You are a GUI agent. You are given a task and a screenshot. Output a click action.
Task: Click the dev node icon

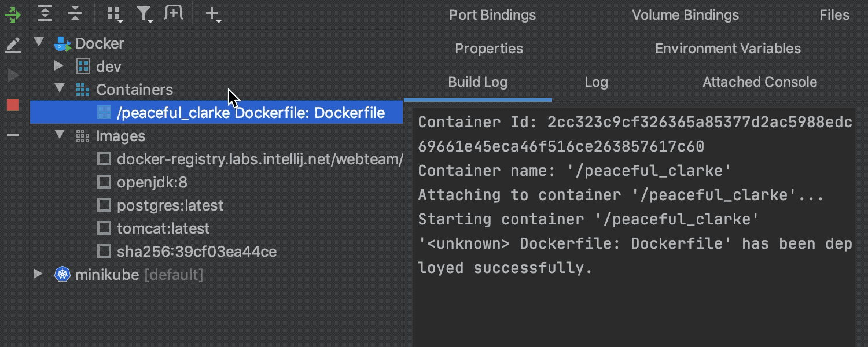pos(83,67)
